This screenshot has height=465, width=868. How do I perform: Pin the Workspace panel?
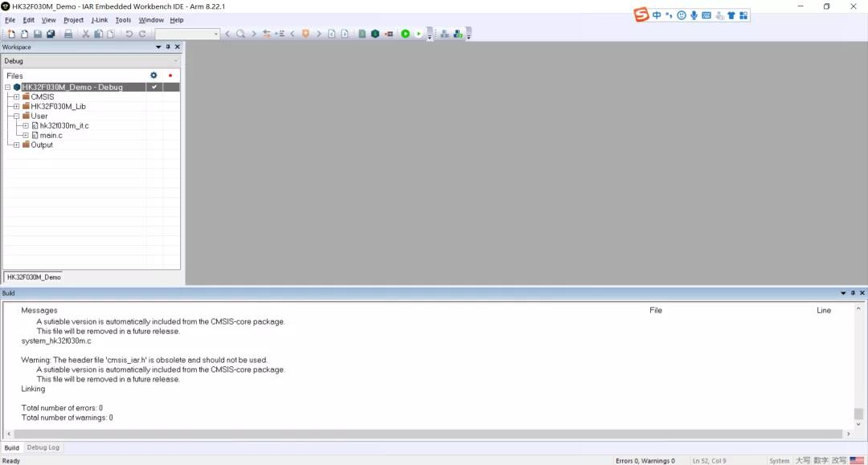click(x=168, y=47)
